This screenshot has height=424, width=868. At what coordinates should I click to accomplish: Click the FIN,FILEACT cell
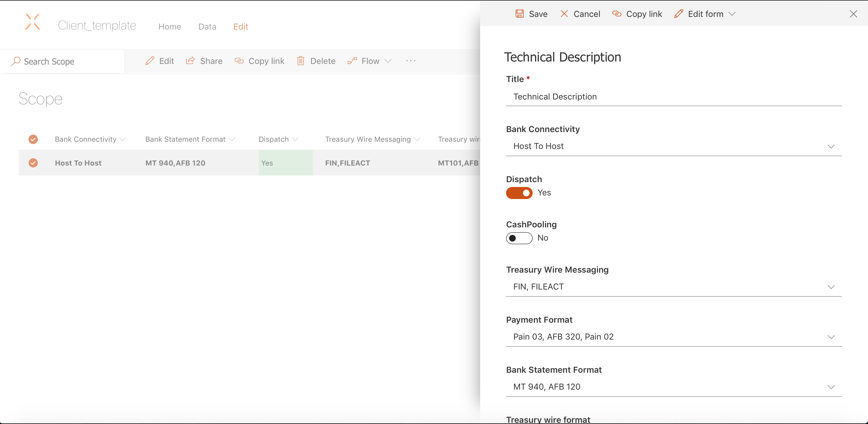pyautogui.click(x=347, y=163)
